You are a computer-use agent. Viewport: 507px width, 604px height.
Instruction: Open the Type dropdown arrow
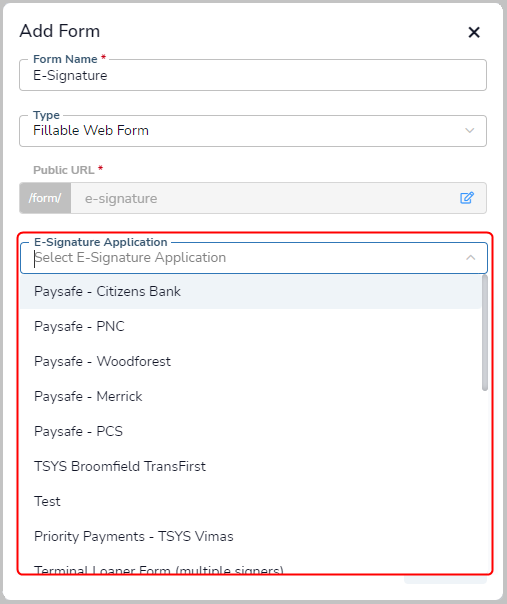[x=469, y=131]
